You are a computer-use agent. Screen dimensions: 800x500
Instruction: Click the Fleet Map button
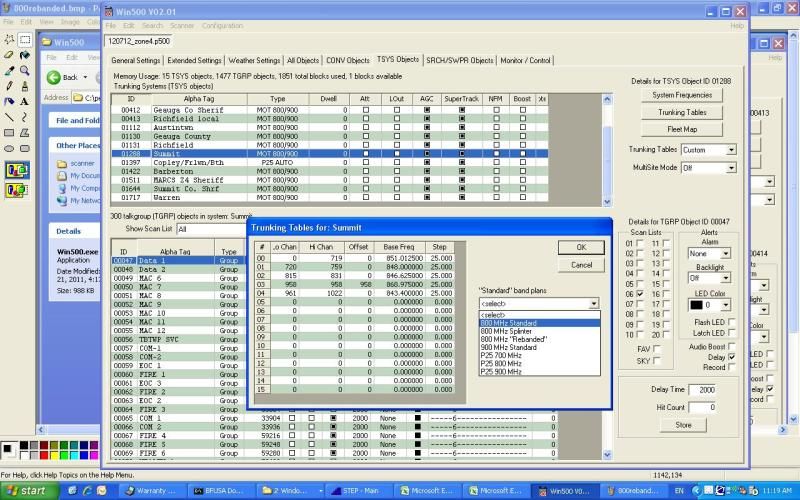pos(682,130)
